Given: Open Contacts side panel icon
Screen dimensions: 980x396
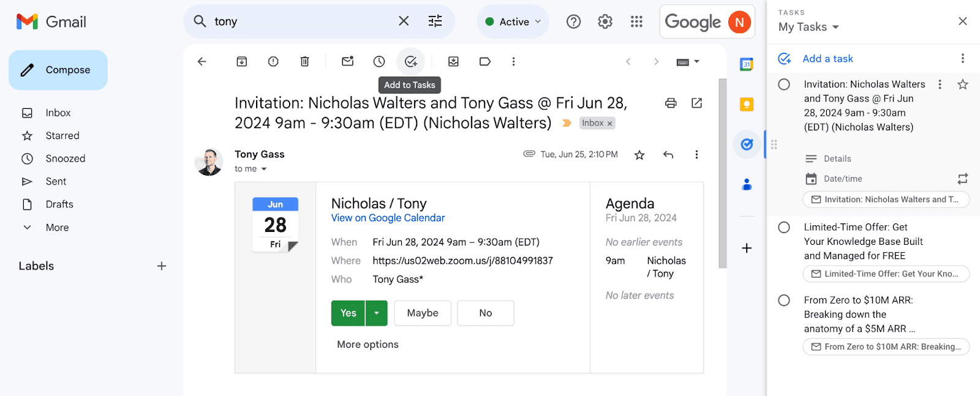Looking at the screenshot, I should (747, 184).
